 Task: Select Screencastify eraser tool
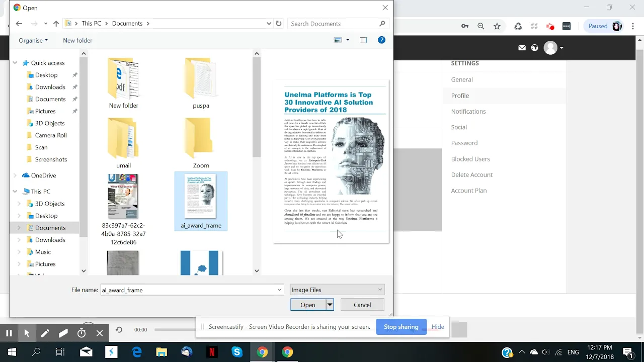coord(63,333)
